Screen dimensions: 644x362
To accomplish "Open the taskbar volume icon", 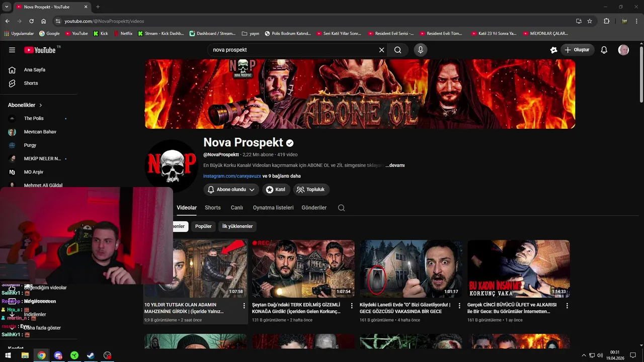I will [x=600, y=355].
